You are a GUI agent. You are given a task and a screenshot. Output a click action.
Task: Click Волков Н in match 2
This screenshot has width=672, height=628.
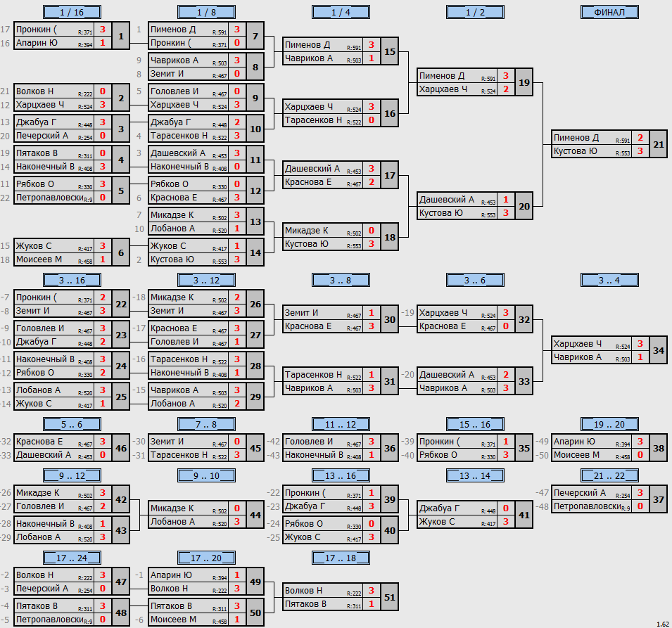(34, 91)
